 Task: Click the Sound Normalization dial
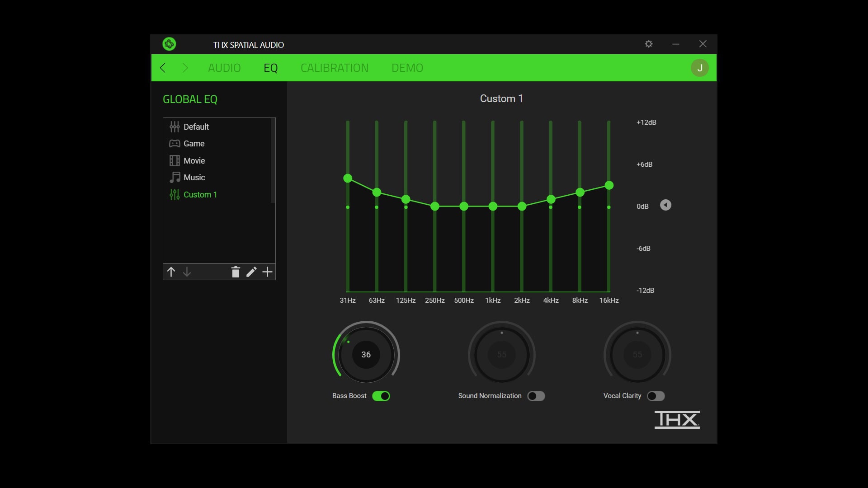[502, 355]
